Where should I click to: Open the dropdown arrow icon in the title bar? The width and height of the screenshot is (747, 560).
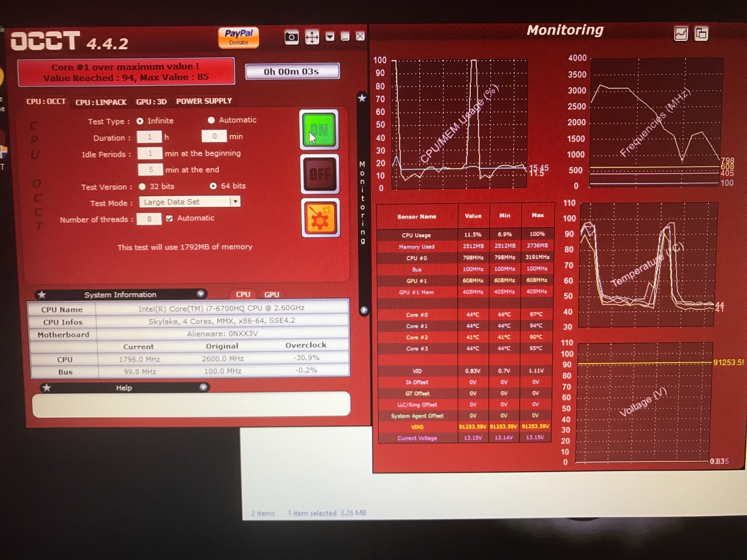(x=330, y=36)
